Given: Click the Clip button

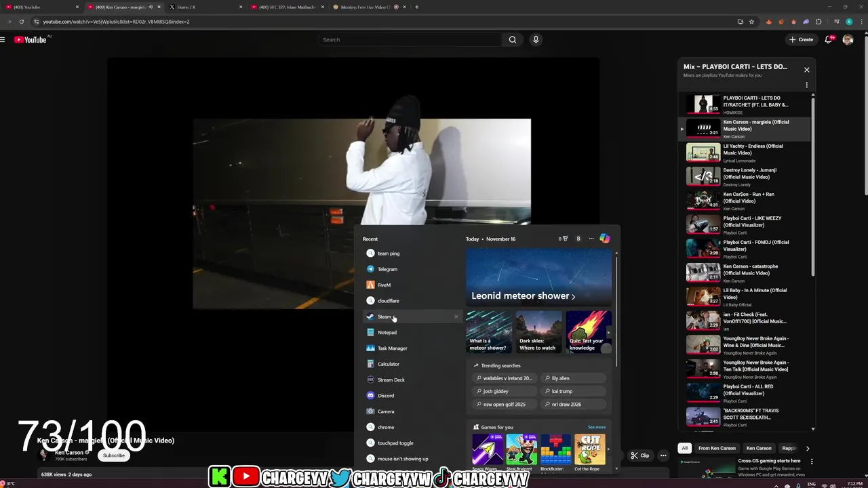Looking at the screenshot, I should [x=640, y=455].
